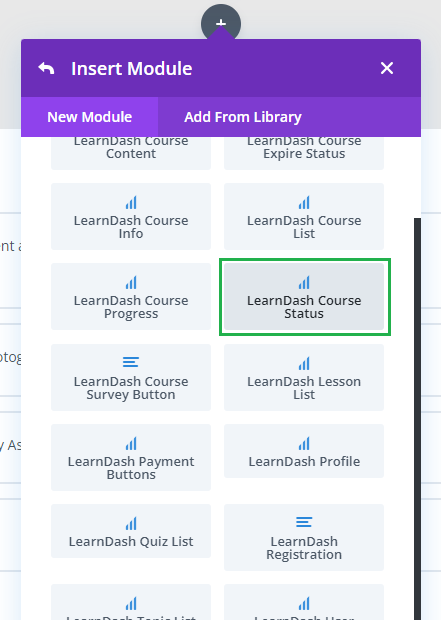Click the LearnDash Course Survey Button lines icon
The height and width of the screenshot is (620, 441).
click(131, 362)
